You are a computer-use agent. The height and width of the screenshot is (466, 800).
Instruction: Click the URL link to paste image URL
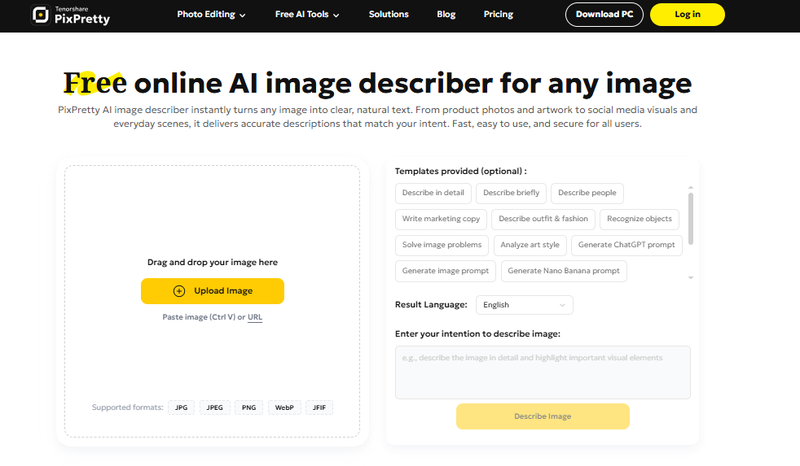point(255,317)
